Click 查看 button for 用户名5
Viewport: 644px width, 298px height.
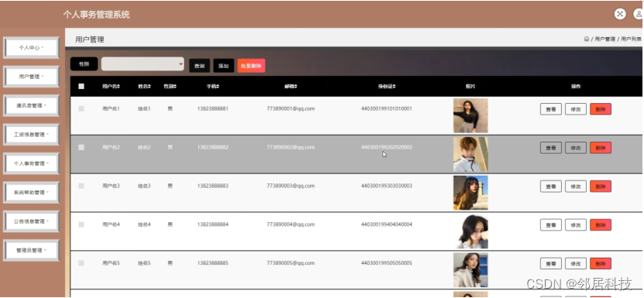coord(551,263)
